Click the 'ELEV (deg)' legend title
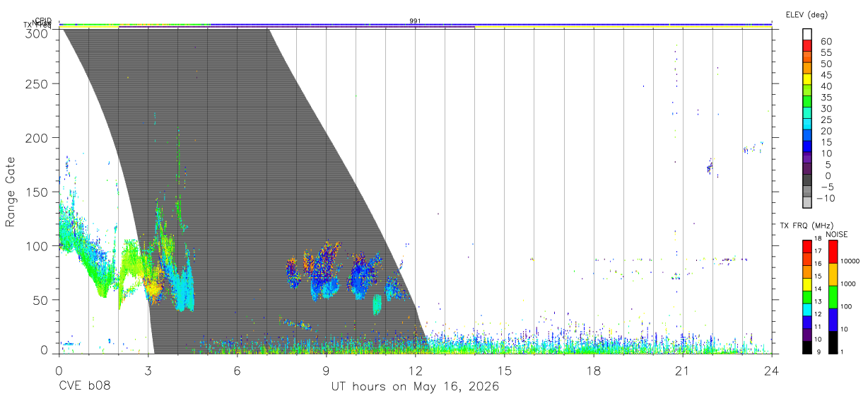 [x=807, y=15]
